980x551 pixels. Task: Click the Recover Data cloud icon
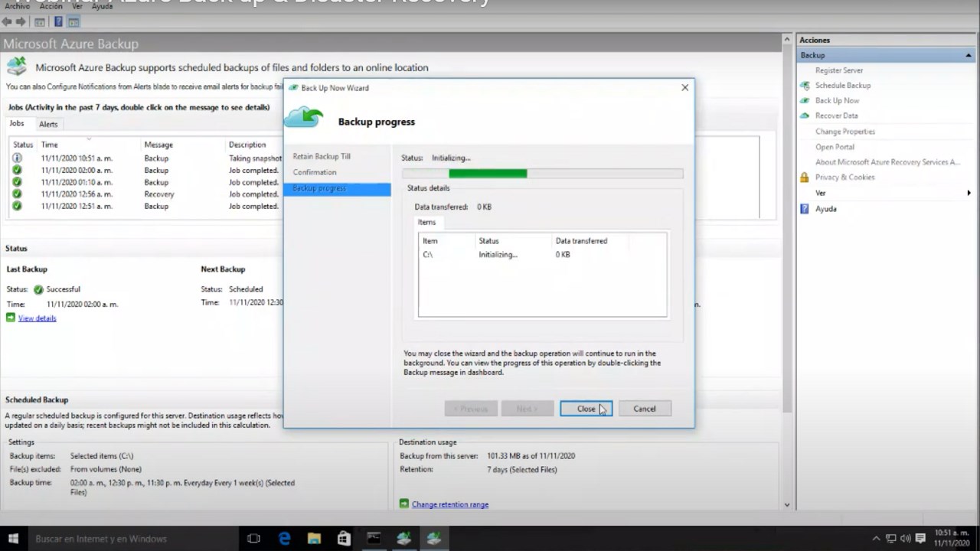click(805, 116)
